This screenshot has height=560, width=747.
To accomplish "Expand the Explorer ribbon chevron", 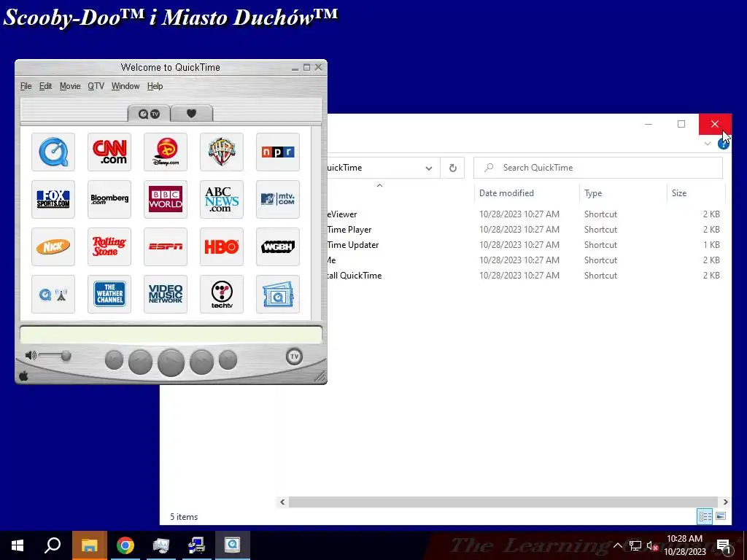I will [x=708, y=144].
